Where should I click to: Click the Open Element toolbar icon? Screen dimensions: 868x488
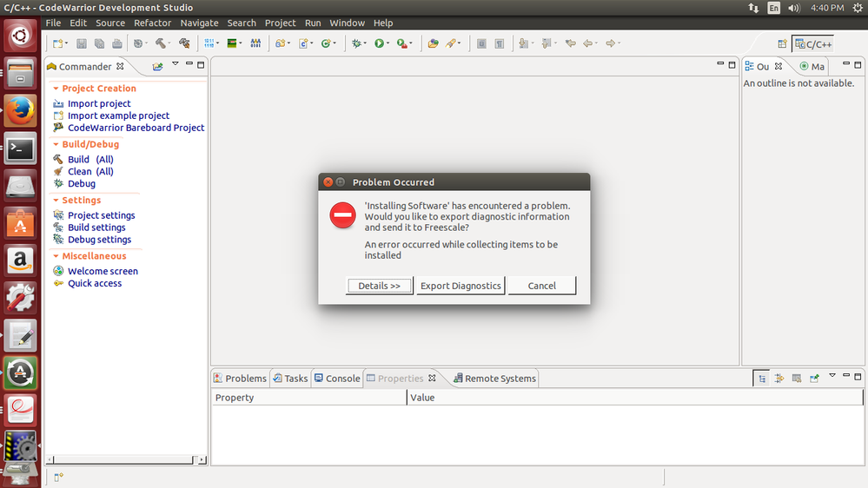pos(433,43)
